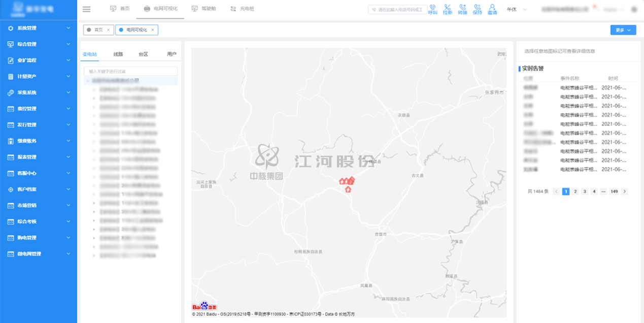This screenshot has width=644, height=323.
Task: Go to page 2 of alarms
Action: pyautogui.click(x=575, y=191)
